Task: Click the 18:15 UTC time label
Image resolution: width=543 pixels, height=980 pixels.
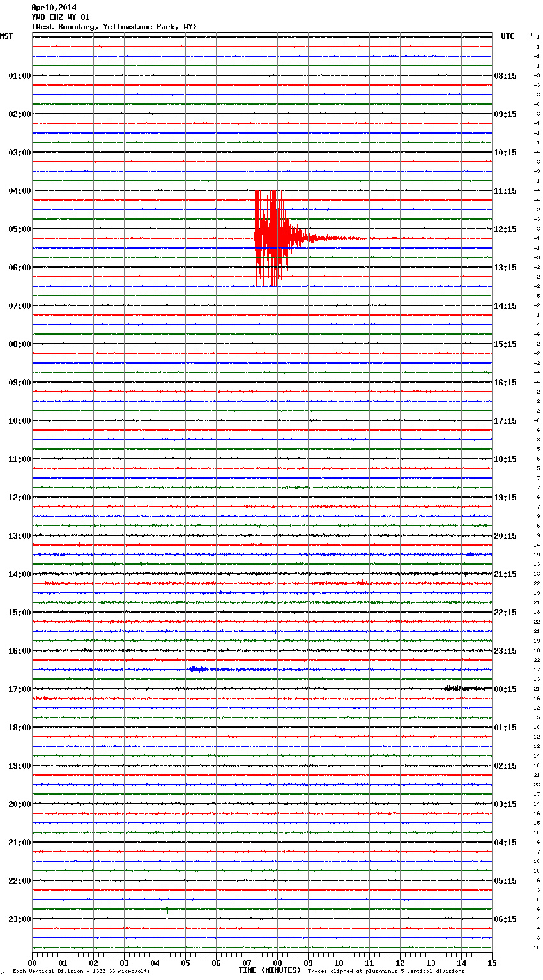Action: coord(505,459)
